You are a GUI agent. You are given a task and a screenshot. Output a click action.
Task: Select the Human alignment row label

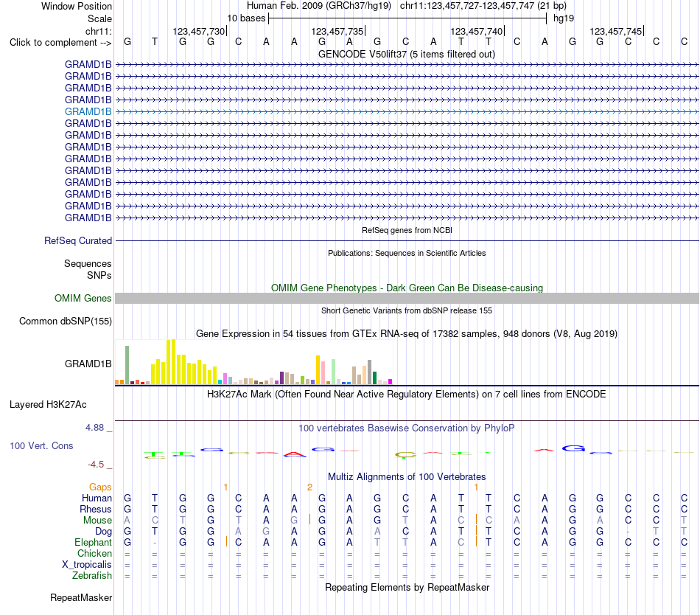pos(97,498)
